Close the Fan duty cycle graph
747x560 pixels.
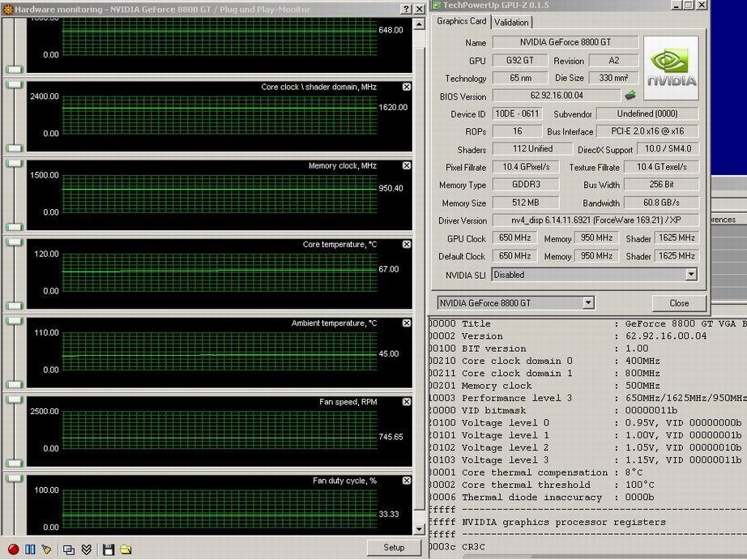coord(407,481)
